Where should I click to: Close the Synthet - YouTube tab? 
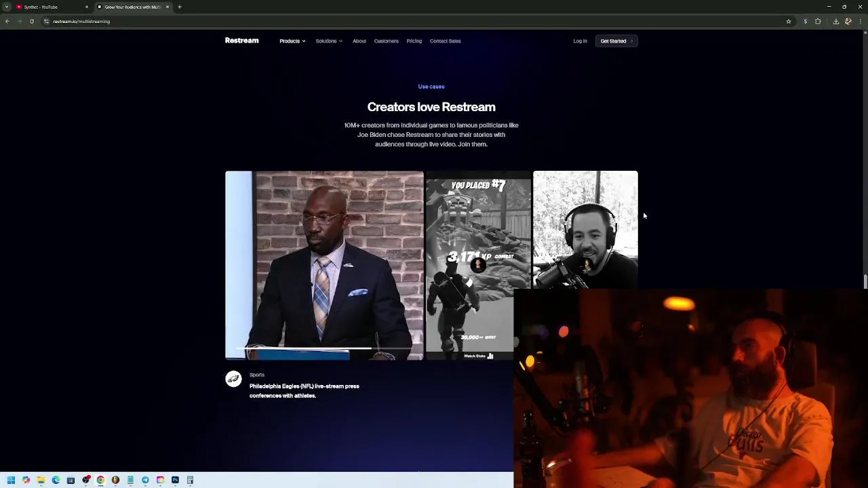pyautogui.click(x=86, y=7)
